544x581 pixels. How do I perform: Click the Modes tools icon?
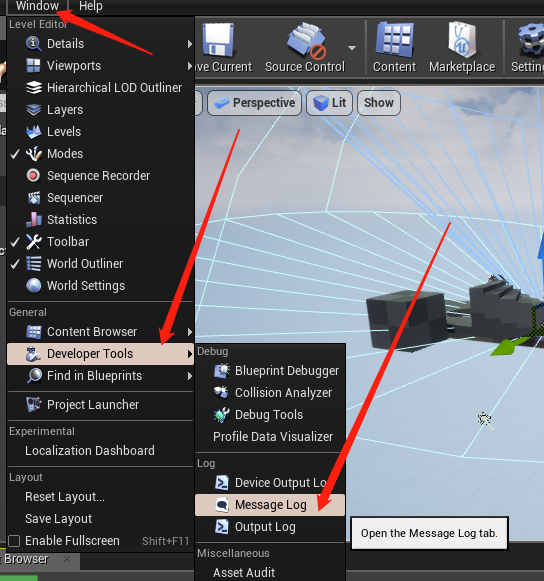34,153
